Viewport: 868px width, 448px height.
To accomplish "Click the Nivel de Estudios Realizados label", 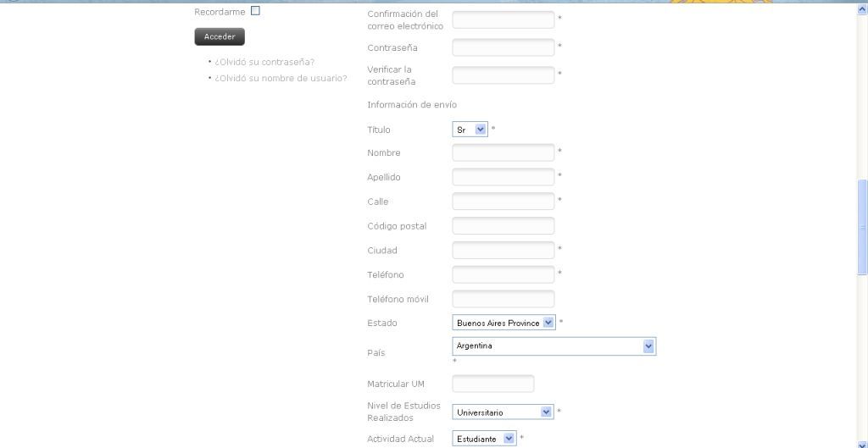I will click(403, 412).
